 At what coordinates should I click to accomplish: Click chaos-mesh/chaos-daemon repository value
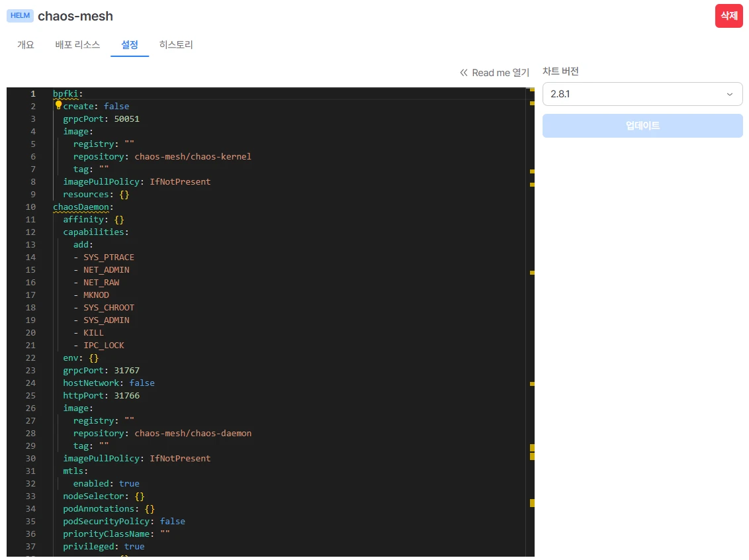pyautogui.click(x=193, y=433)
